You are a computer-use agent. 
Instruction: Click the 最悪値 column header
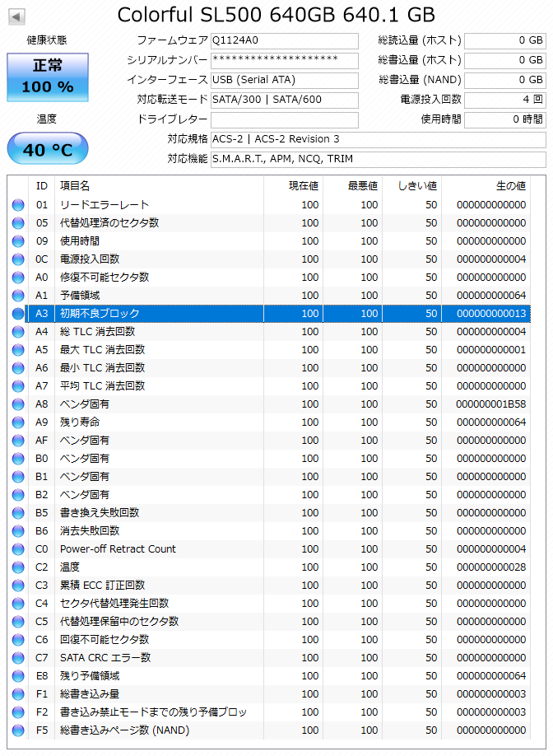point(352,186)
